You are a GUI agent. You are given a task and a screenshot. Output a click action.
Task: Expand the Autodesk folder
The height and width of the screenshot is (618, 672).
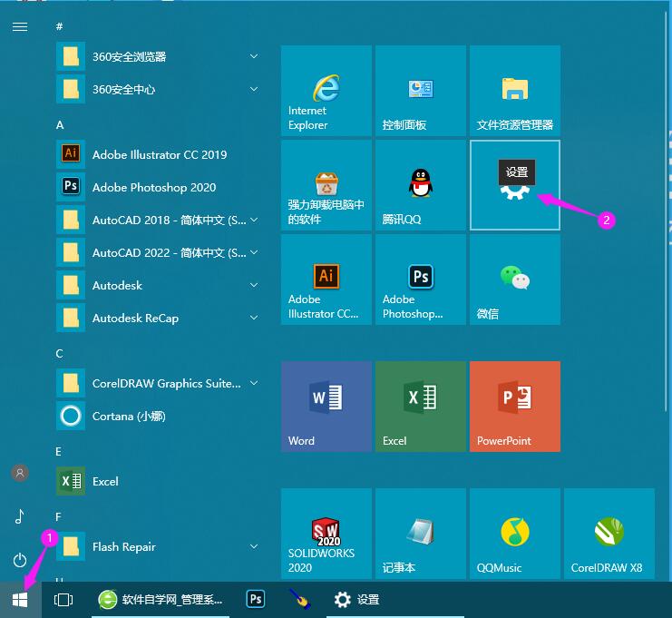pos(159,285)
